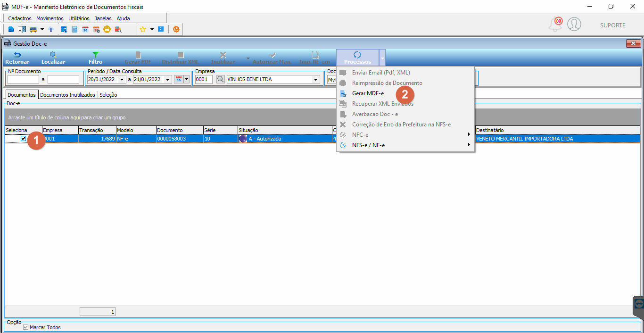Open the Movimentos menu
The width and height of the screenshot is (644, 333).
point(50,18)
